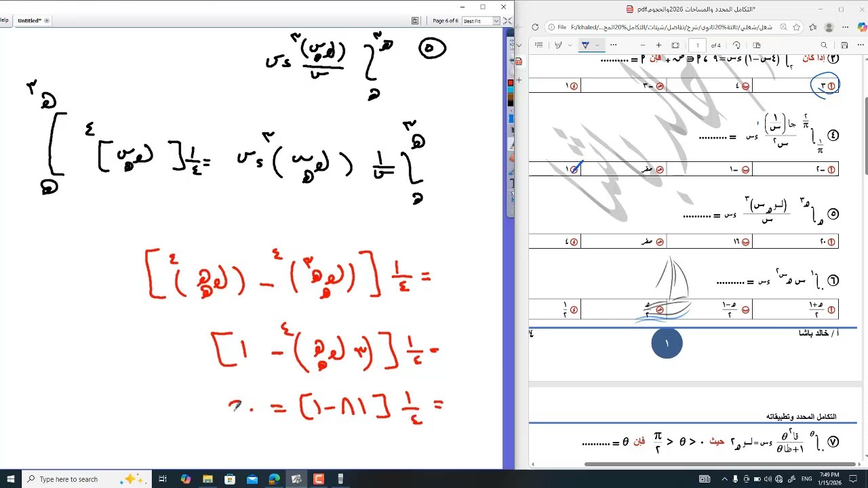Open the Contents sidebar in PDF toolbar

coord(538,45)
